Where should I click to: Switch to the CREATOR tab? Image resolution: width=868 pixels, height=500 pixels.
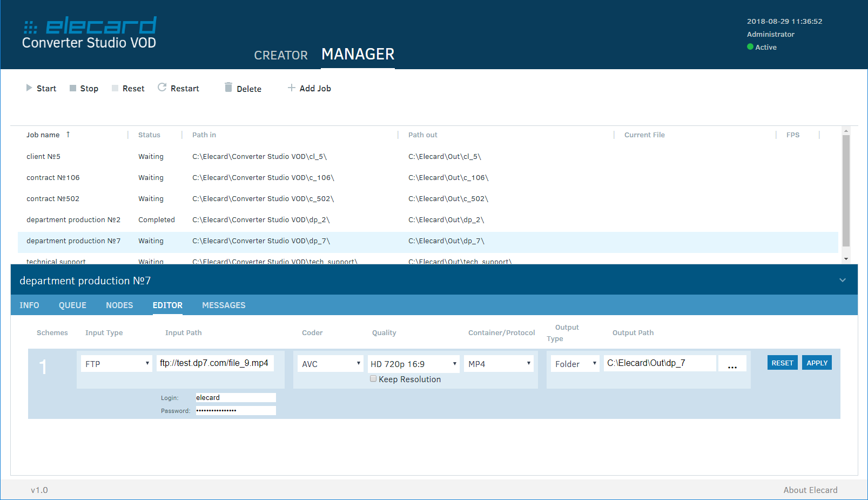(281, 55)
